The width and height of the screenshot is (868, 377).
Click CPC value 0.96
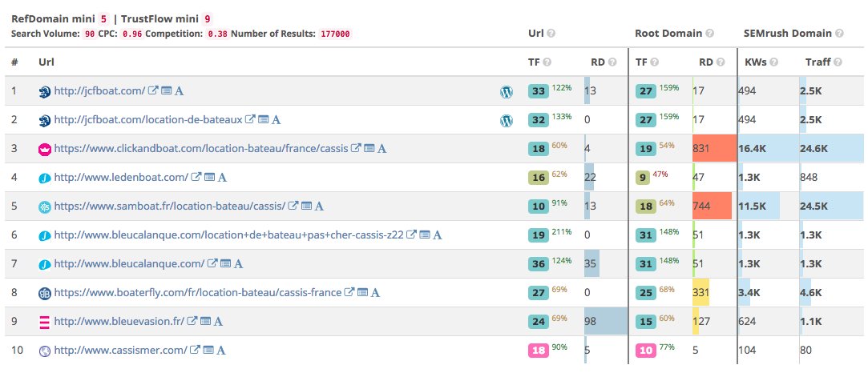pyautogui.click(x=132, y=34)
